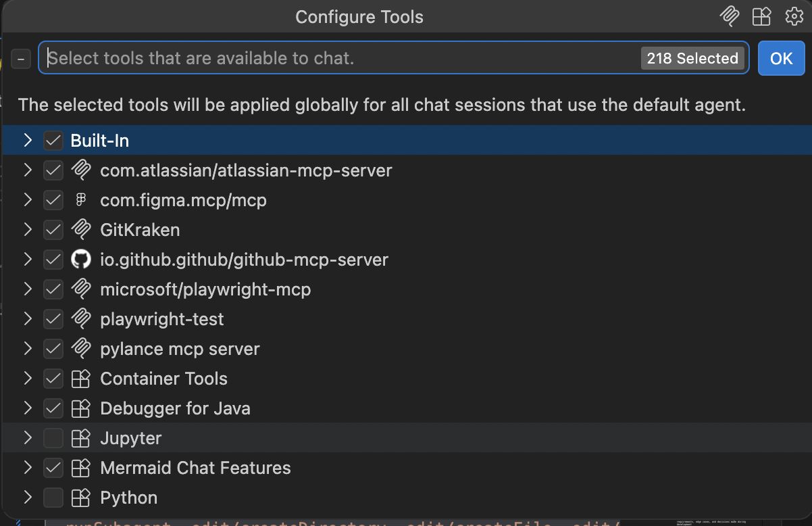The width and height of the screenshot is (812, 526).
Task: Expand the Debugger for Java group
Action: [28, 408]
